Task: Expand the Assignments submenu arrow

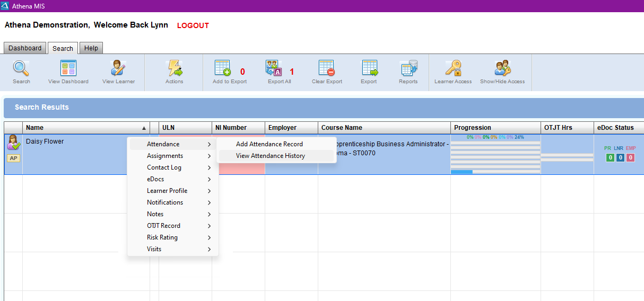Action: (210, 156)
